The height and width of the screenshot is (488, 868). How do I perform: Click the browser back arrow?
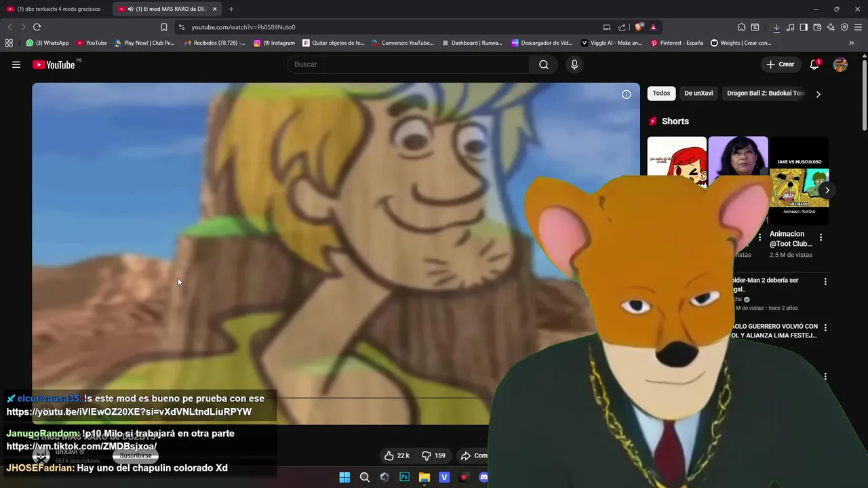(9, 27)
